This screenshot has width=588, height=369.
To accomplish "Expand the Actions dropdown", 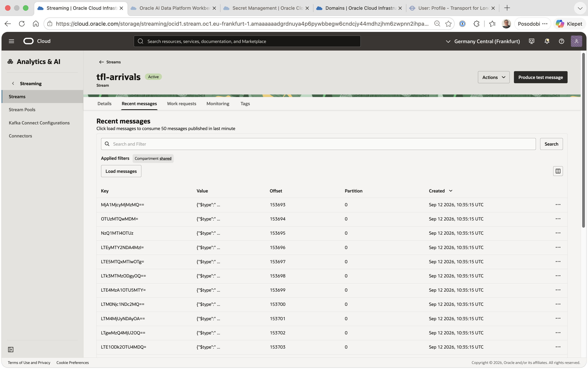I will click(493, 77).
